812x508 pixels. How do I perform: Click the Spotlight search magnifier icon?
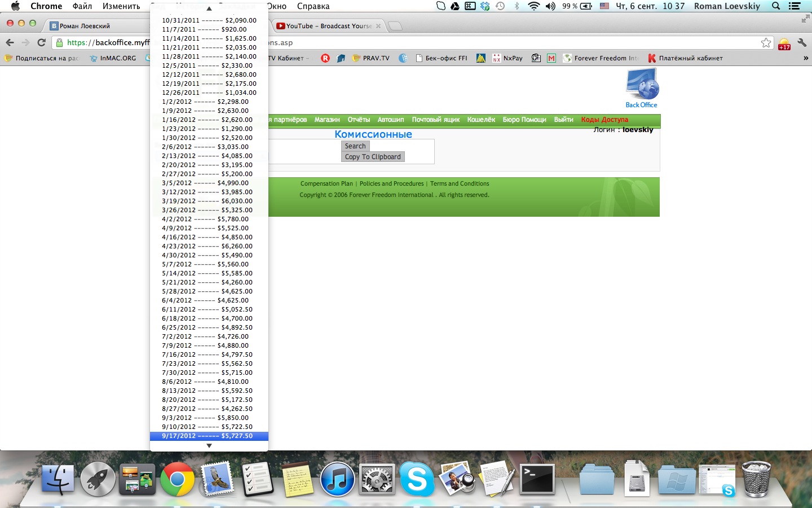pos(776,6)
